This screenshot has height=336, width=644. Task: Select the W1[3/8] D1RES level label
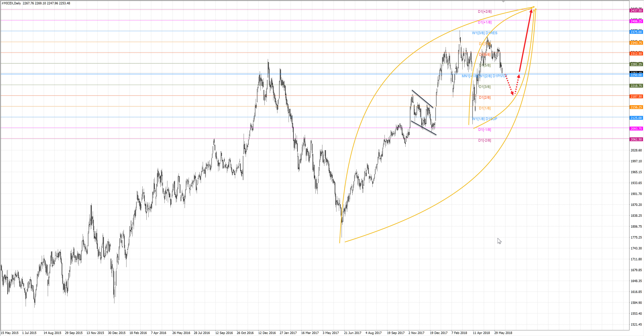pos(485,33)
